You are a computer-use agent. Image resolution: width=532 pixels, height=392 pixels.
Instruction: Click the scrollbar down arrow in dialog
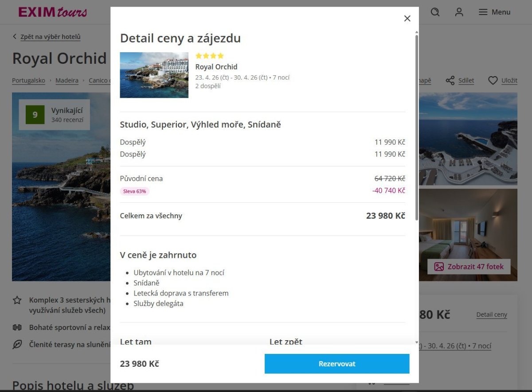pyautogui.click(x=416, y=342)
